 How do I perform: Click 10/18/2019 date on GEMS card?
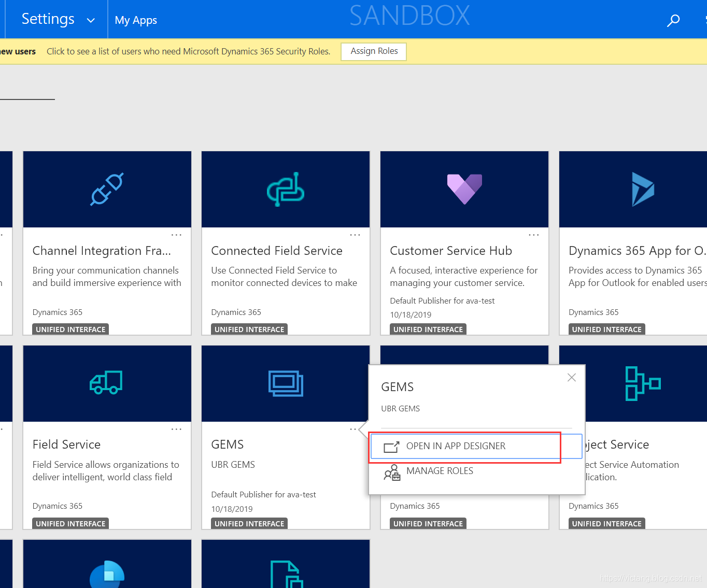click(232, 509)
